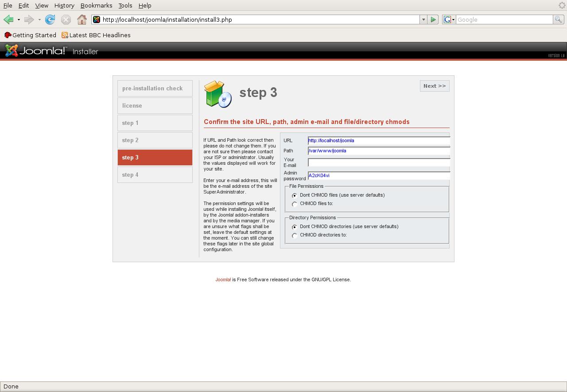Screen dimensions: 567x392
Task: Click the 'Installer' header text
Action: [x=85, y=51]
